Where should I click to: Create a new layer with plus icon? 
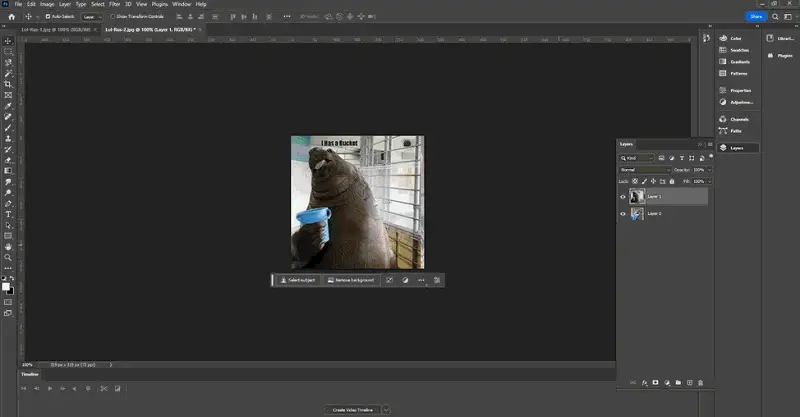(689, 382)
